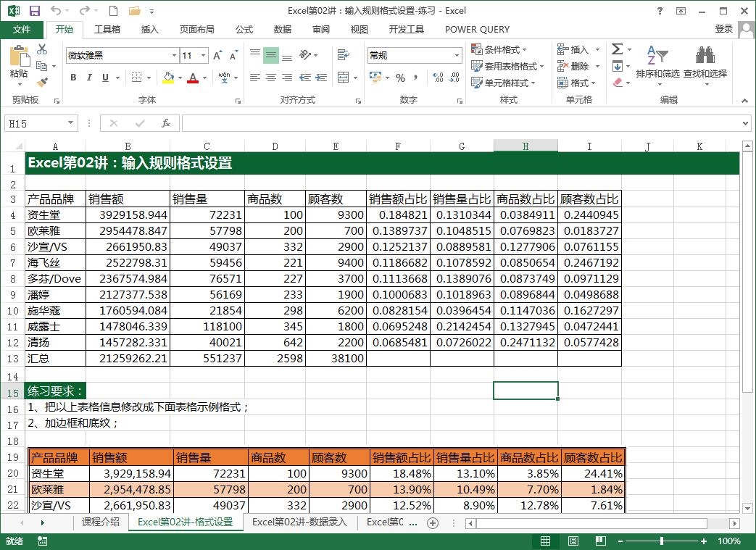Click the 登录 sign-in link
The width and height of the screenshot is (756, 550).
tap(723, 29)
